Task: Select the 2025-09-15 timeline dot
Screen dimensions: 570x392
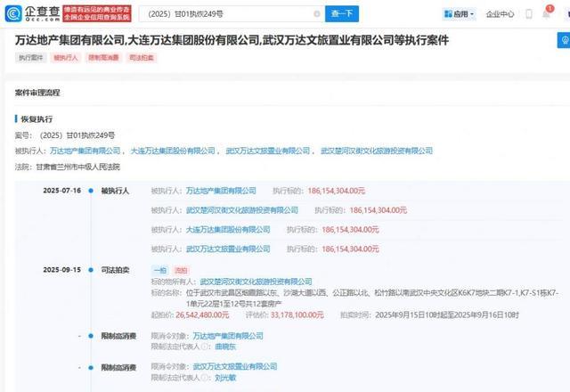Action: 91,270
